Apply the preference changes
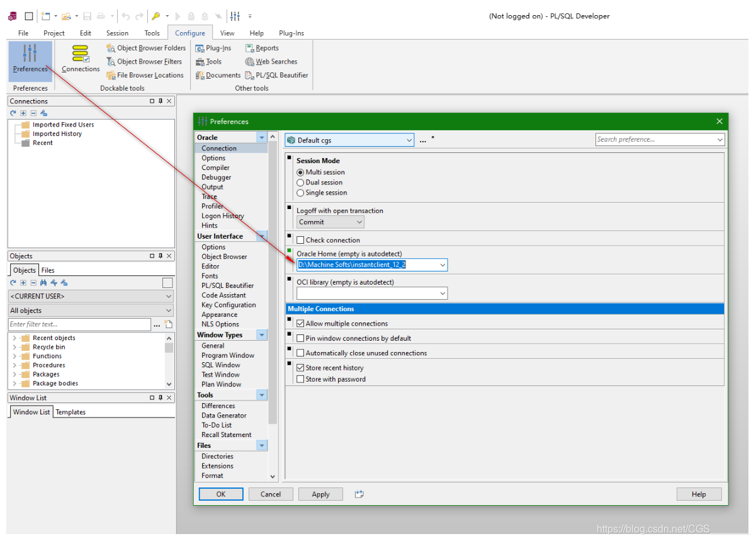Screen dimensions: 756x541 [x=320, y=494]
